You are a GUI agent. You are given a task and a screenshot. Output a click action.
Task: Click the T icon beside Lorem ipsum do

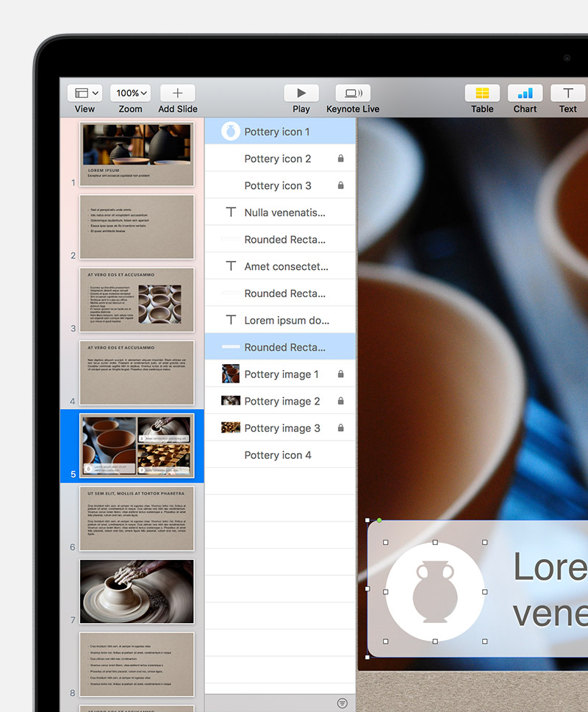(x=231, y=320)
